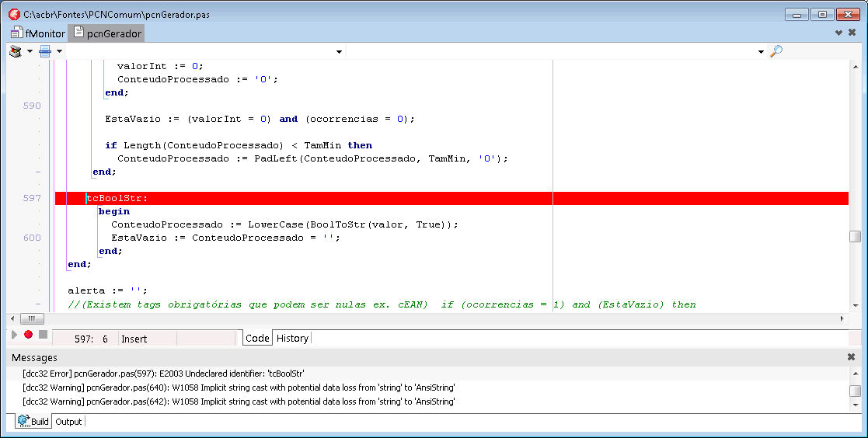The height and width of the screenshot is (438, 868).
Task: Click the horizontal scrollbar right arrow
Action: coord(842,318)
